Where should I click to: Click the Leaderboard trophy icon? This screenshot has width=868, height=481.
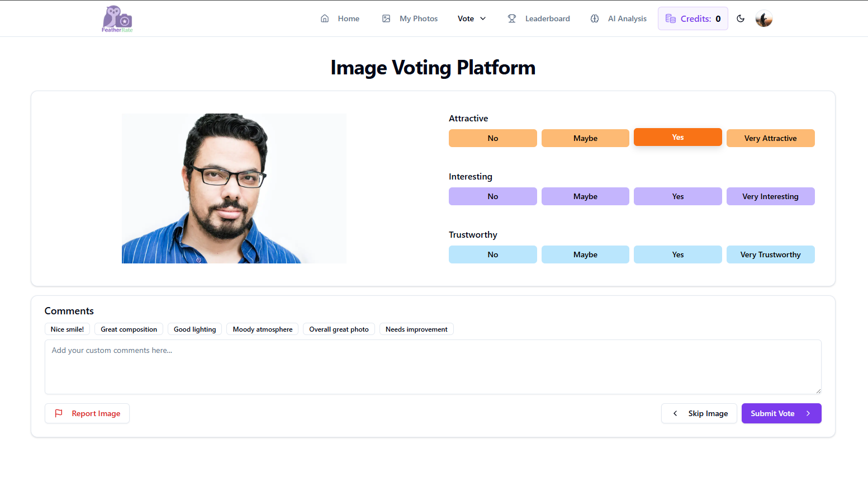(512, 18)
